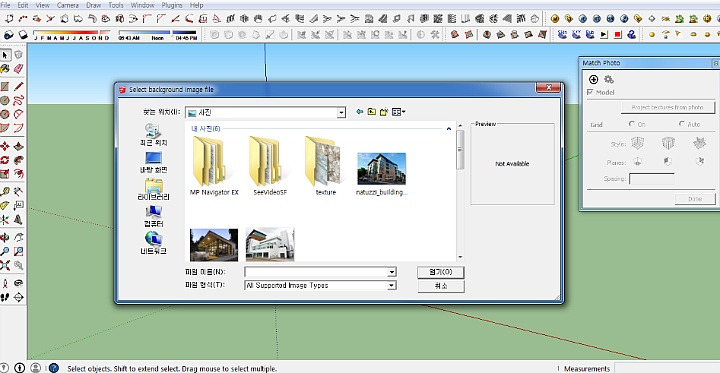Open the look-in location dropdown
This screenshot has height=373, width=720.
tap(341, 113)
